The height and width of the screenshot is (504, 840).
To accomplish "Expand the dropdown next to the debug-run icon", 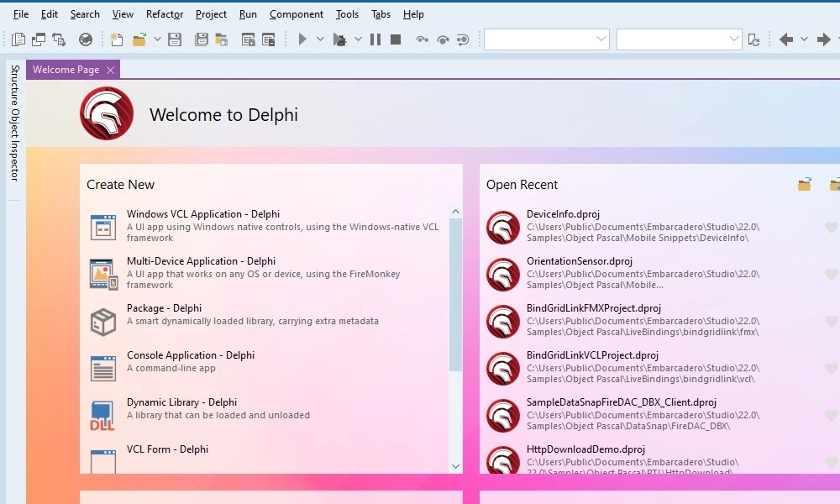I will coord(359,39).
